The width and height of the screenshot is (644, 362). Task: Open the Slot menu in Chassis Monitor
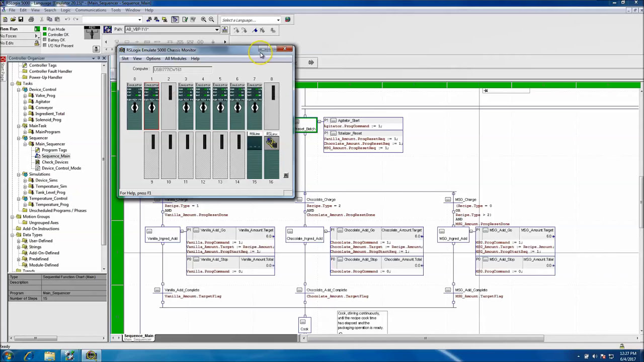[125, 59]
